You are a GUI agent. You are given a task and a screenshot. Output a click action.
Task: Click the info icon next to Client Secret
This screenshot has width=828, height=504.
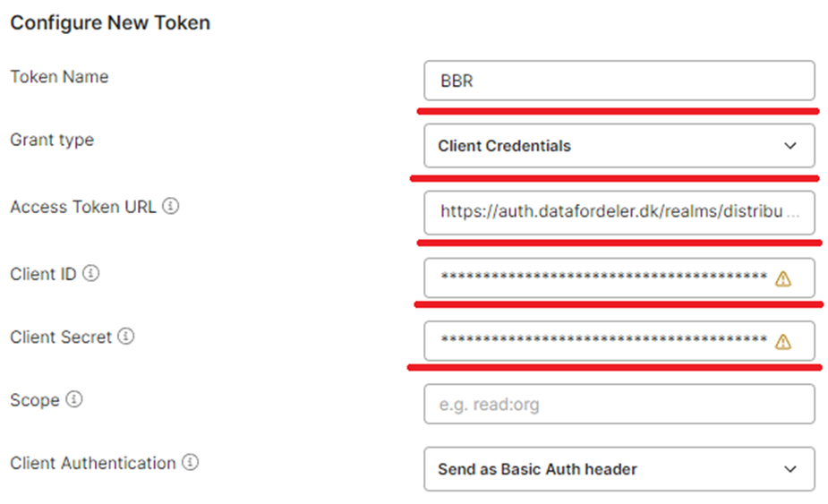(x=125, y=336)
